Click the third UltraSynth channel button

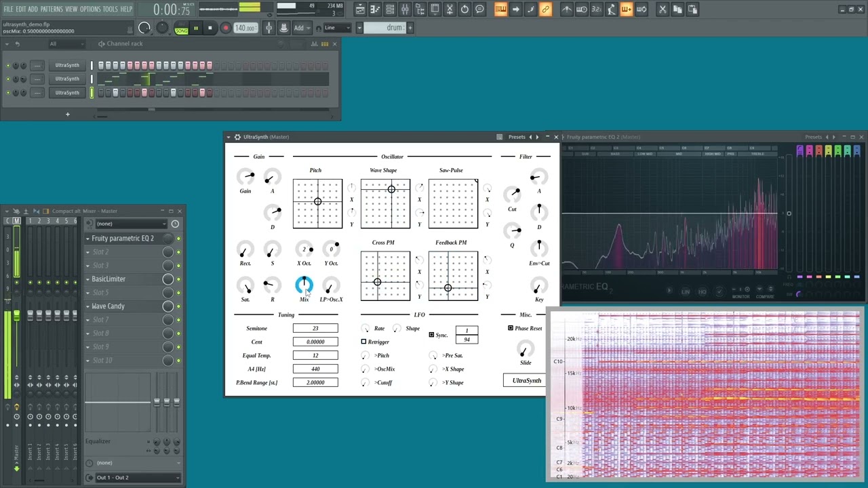[67, 92]
